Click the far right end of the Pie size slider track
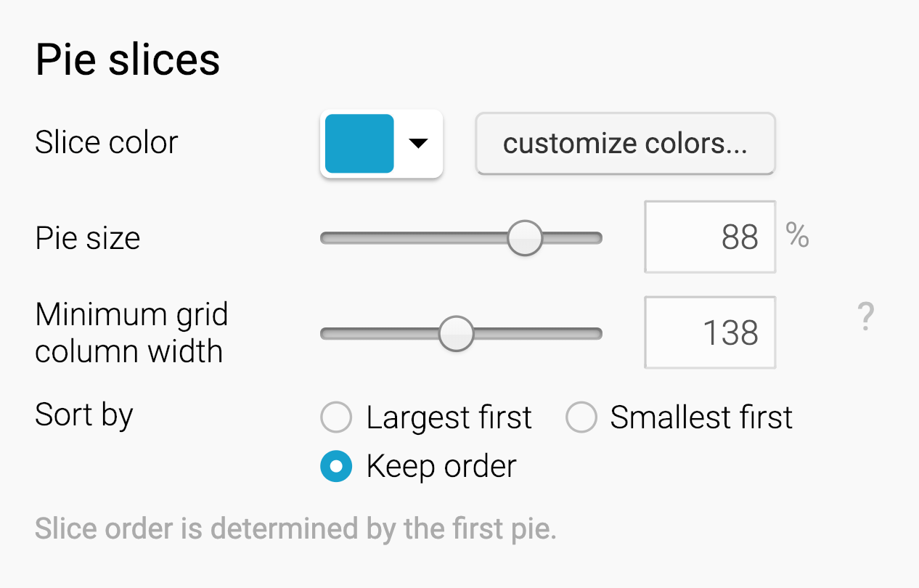This screenshot has height=588, width=919. [597, 238]
